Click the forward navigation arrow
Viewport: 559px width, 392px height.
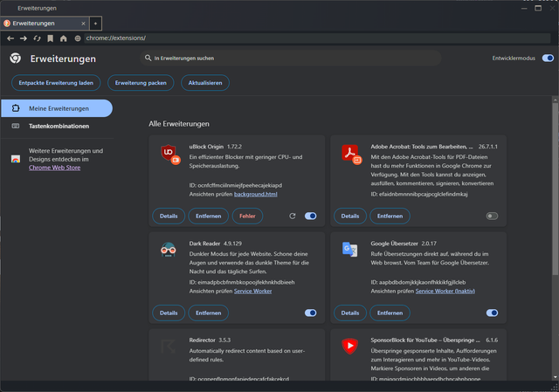pos(24,38)
